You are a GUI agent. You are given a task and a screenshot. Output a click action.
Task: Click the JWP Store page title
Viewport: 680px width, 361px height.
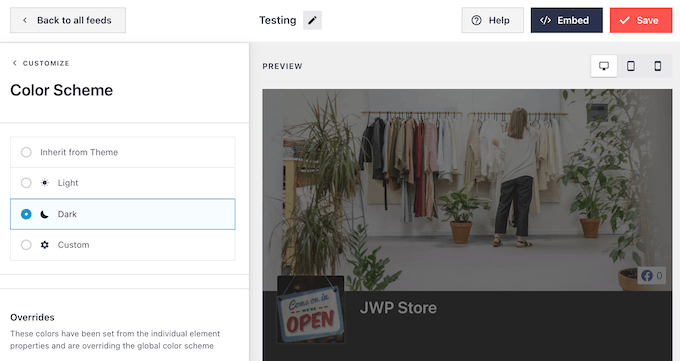click(398, 308)
